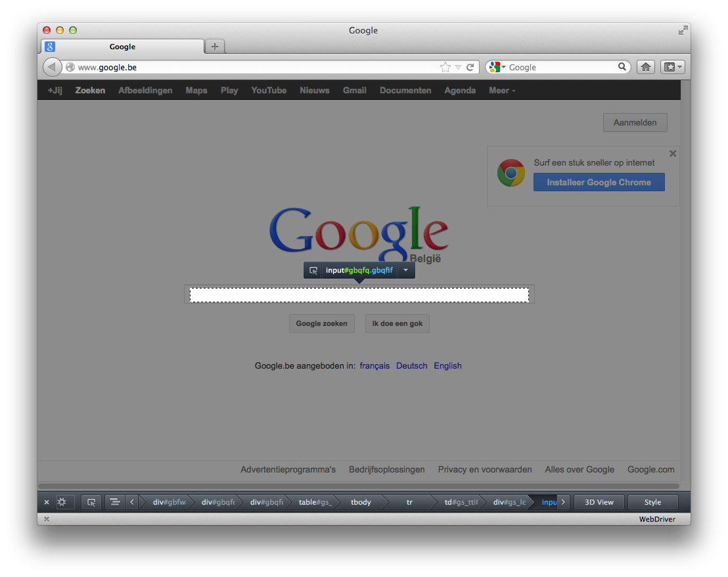Select Zoeken in the Google bar

click(x=90, y=91)
